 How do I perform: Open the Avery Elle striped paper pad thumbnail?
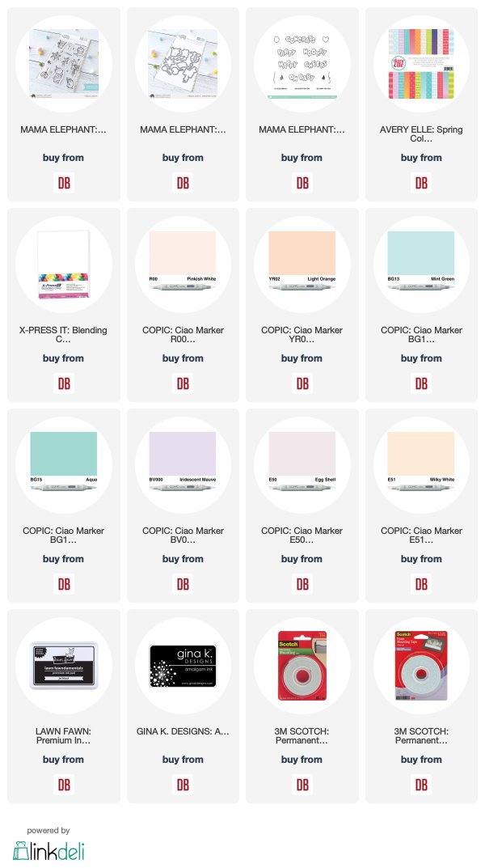[x=421, y=64]
